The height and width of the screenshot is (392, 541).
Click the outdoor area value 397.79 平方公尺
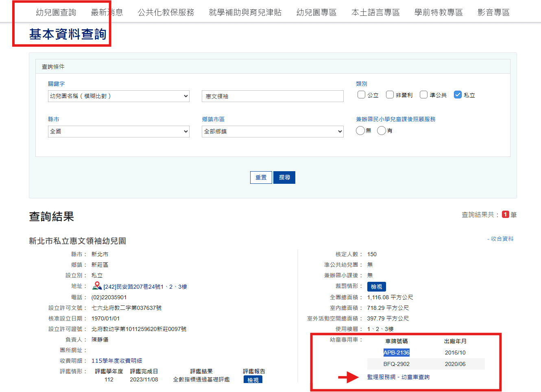[x=388, y=318]
